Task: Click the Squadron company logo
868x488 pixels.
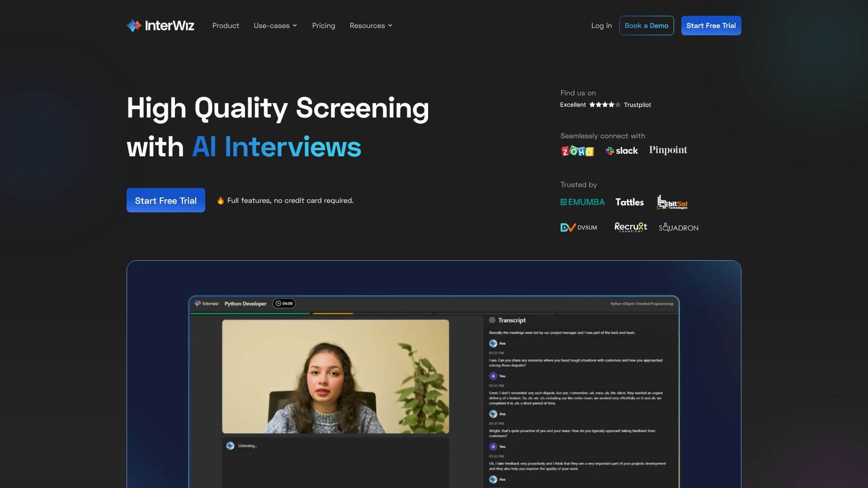Action: click(x=678, y=228)
